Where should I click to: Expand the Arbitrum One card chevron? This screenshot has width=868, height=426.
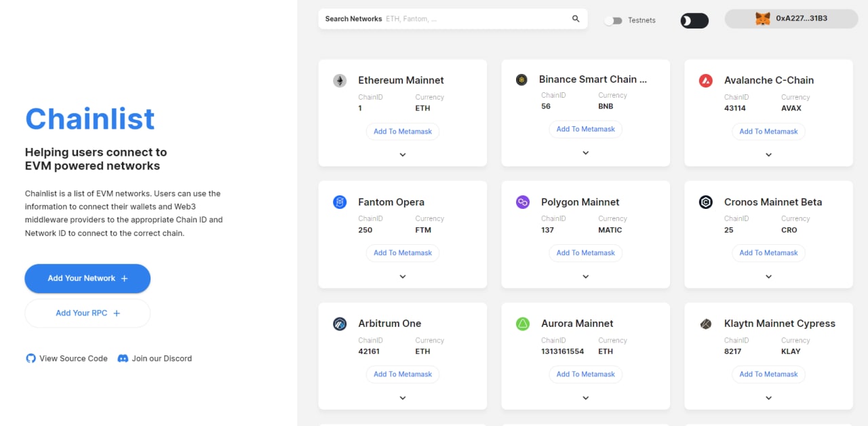pos(403,398)
